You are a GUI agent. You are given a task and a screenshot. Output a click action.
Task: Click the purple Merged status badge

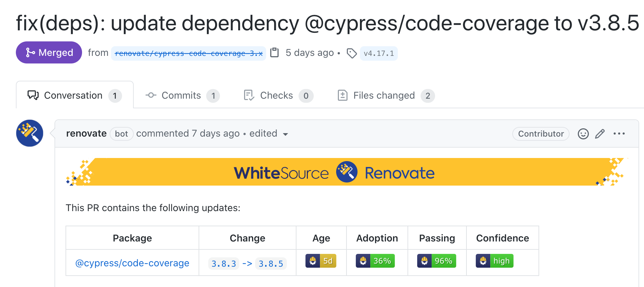point(49,52)
